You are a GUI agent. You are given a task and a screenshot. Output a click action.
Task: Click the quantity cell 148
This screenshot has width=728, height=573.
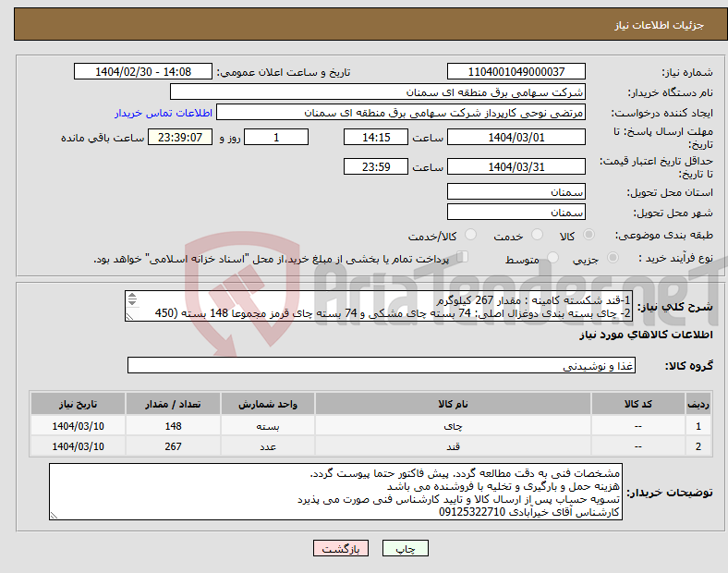pos(173,426)
